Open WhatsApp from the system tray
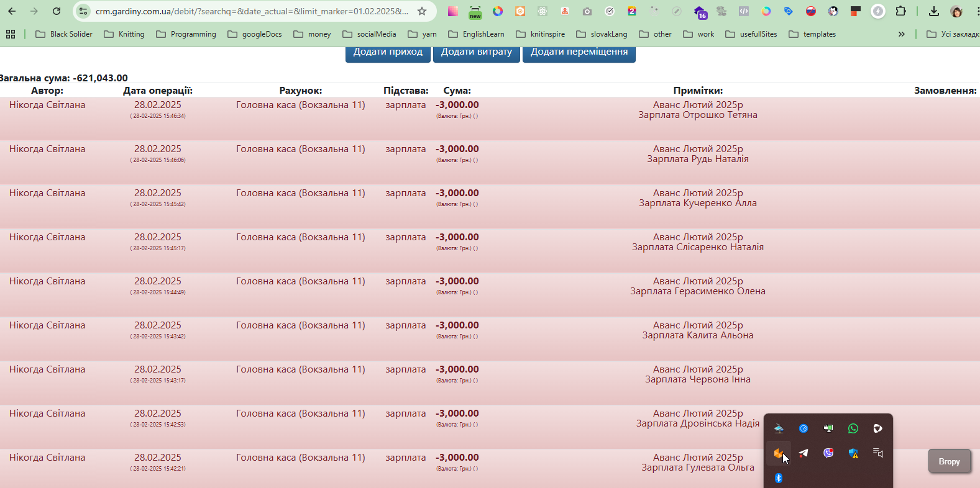980x488 pixels. (x=853, y=428)
